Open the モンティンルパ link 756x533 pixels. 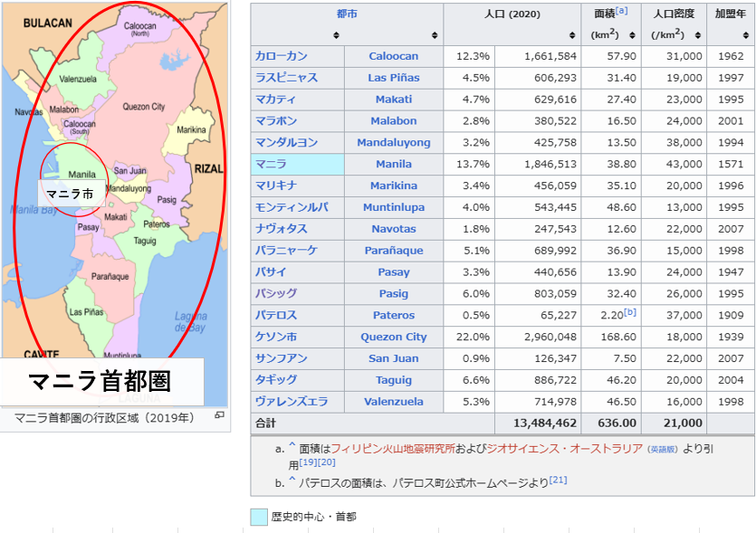292,207
